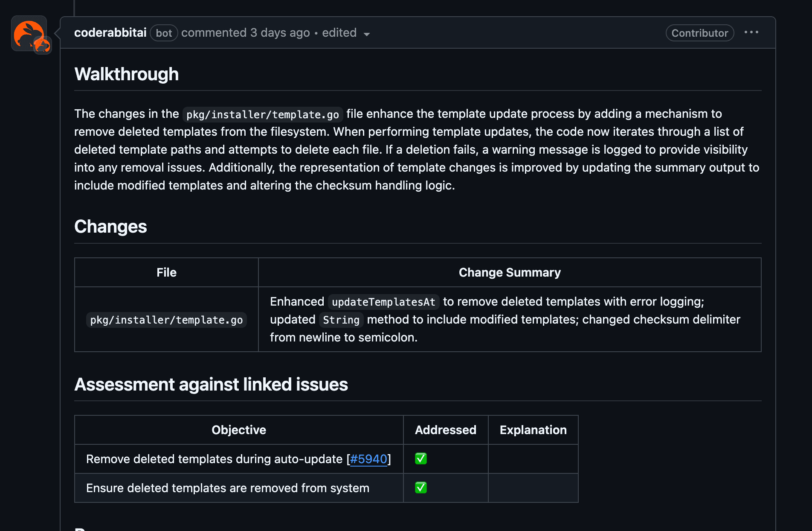Click the 'Change Summary' column header
This screenshot has width=812, height=531.
coord(509,272)
